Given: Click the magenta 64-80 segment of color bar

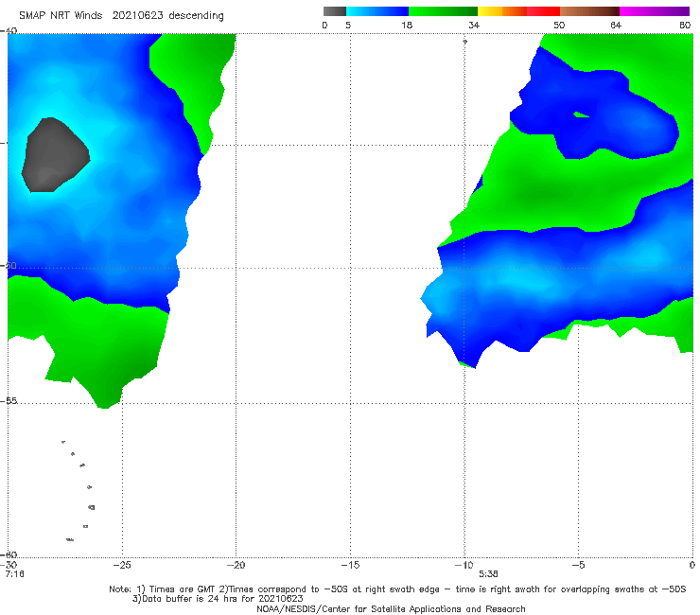Looking at the screenshot, I should click(x=655, y=11).
